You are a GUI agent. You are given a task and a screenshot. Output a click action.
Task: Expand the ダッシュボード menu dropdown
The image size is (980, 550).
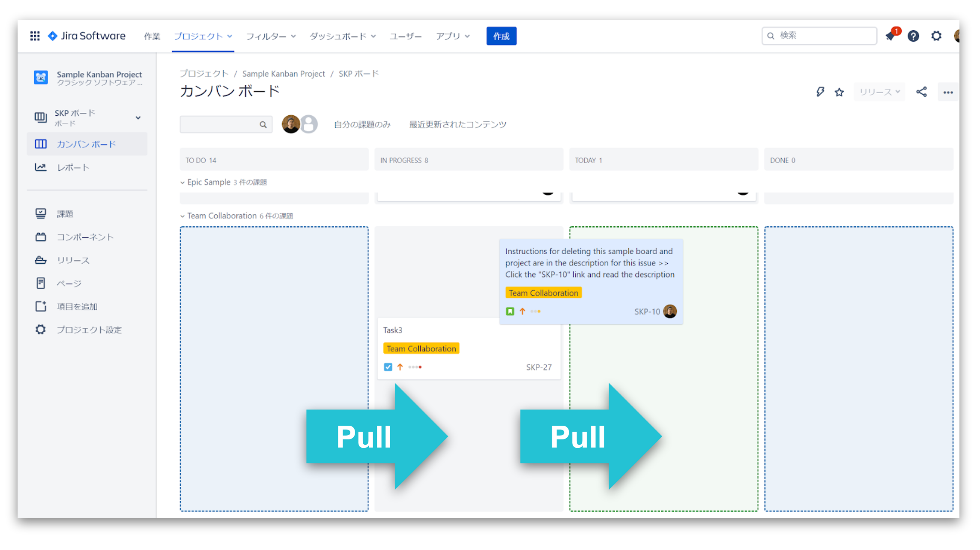coord(343,36)
